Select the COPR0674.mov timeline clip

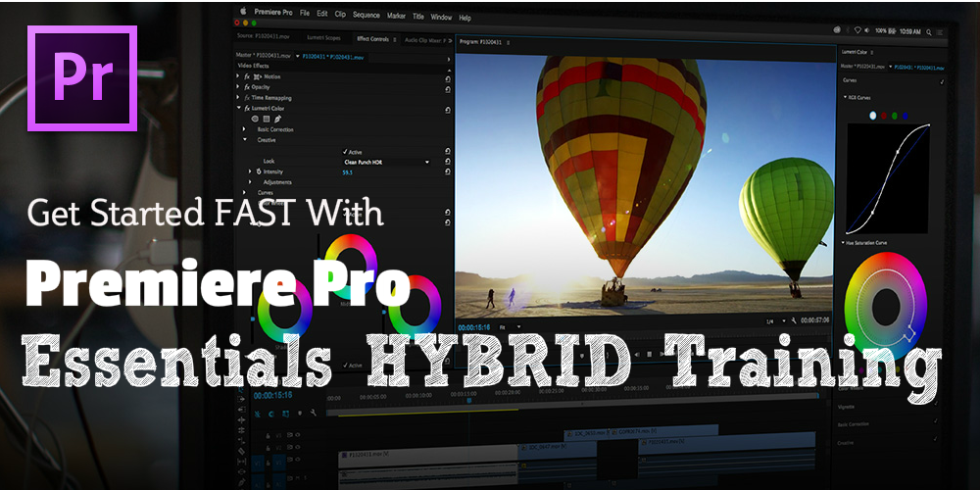pyautogui.click(x=663, y=431)
